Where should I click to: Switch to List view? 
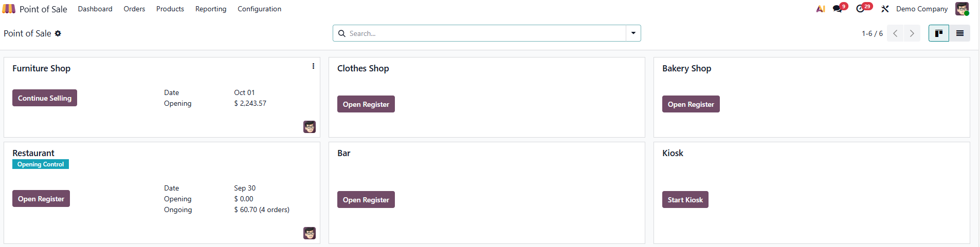[959, 33]
